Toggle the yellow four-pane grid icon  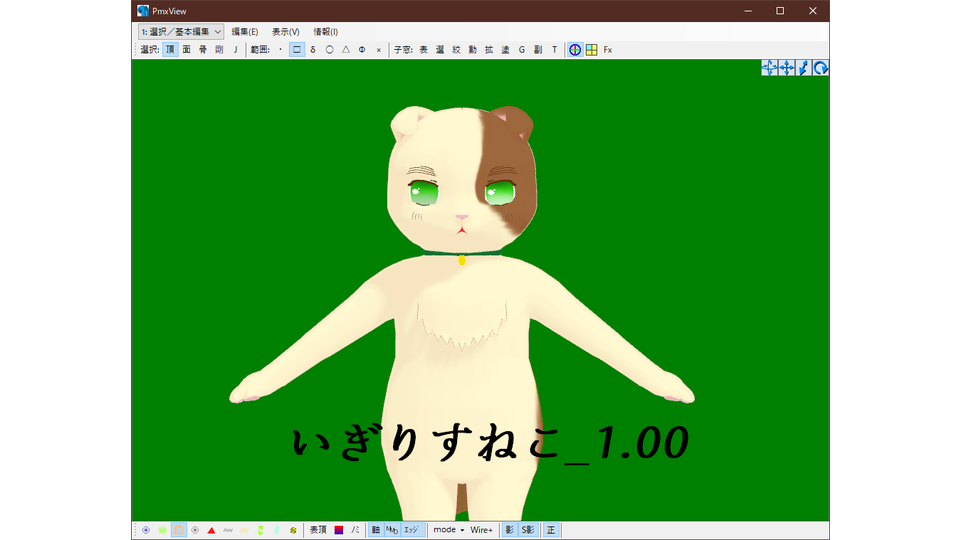click(591, 50)
